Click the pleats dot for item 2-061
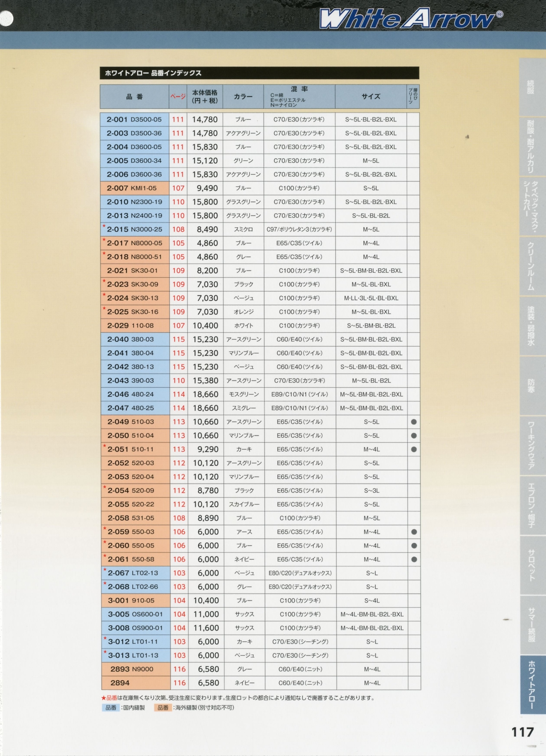 (x=414, y=559)
